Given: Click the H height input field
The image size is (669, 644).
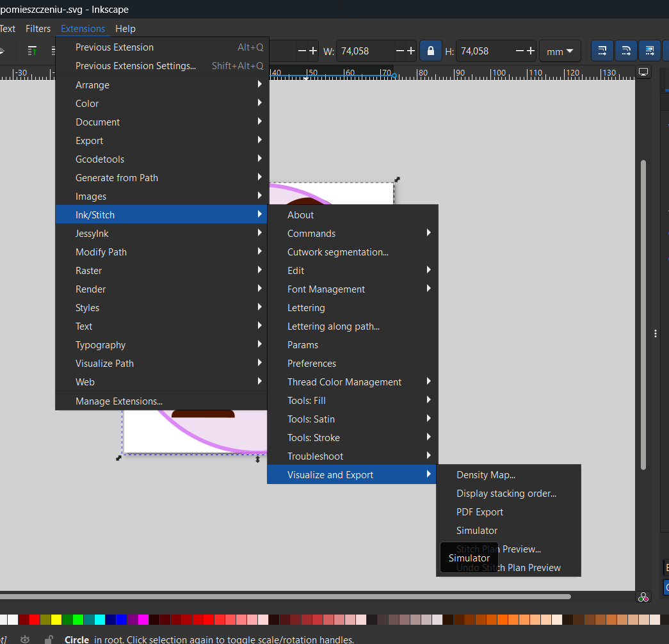Looking at the screenshot, I should pyautogui.click(x=485, y=51).
